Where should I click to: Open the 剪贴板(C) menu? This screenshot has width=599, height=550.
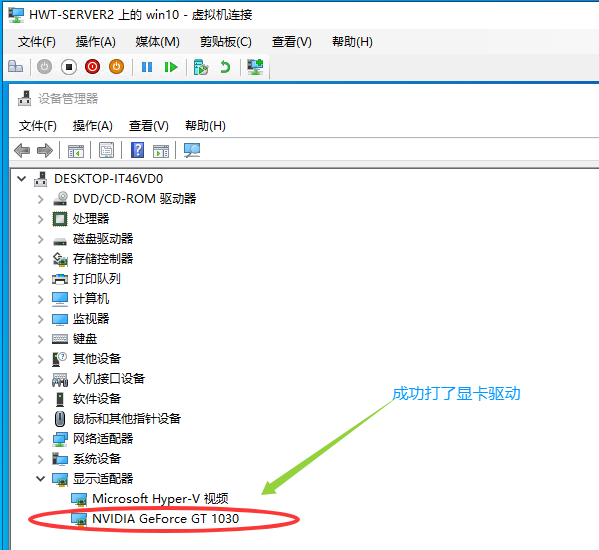(x=226, y=42)
